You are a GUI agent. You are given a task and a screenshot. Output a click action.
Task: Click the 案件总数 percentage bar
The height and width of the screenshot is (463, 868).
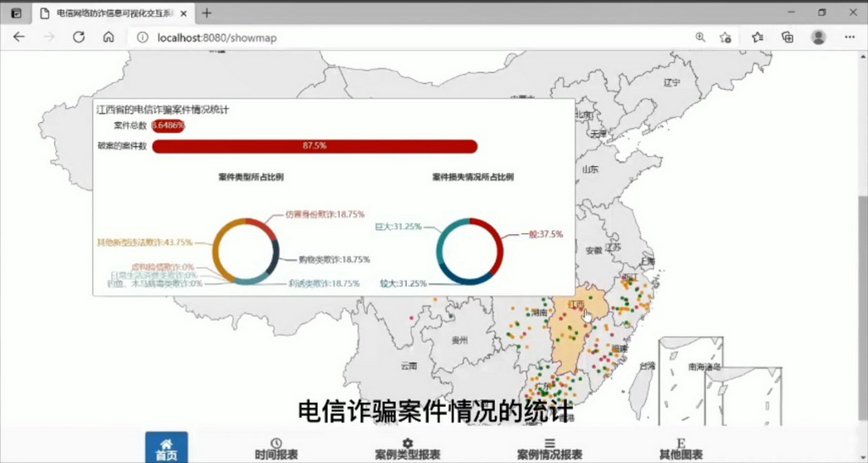(x=169, y=126)
